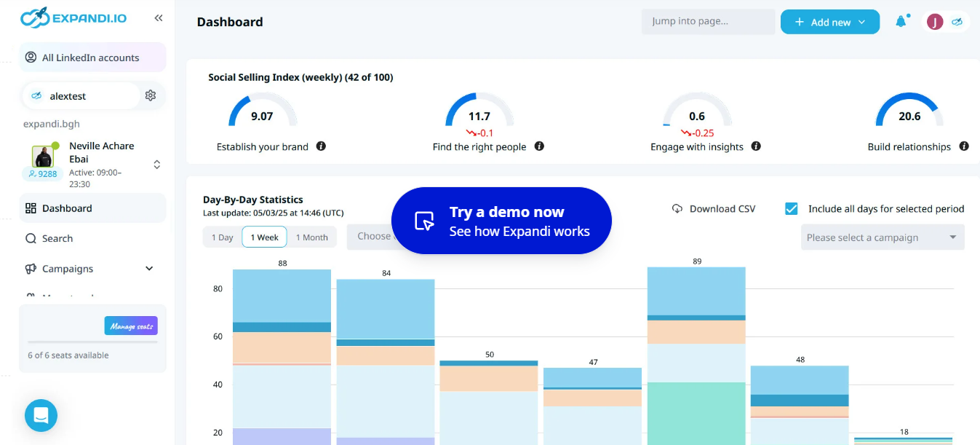Open the J user avatar menu
Viewport: 980px width, 445px height.
pyautogui.click(x=935, y=22)
